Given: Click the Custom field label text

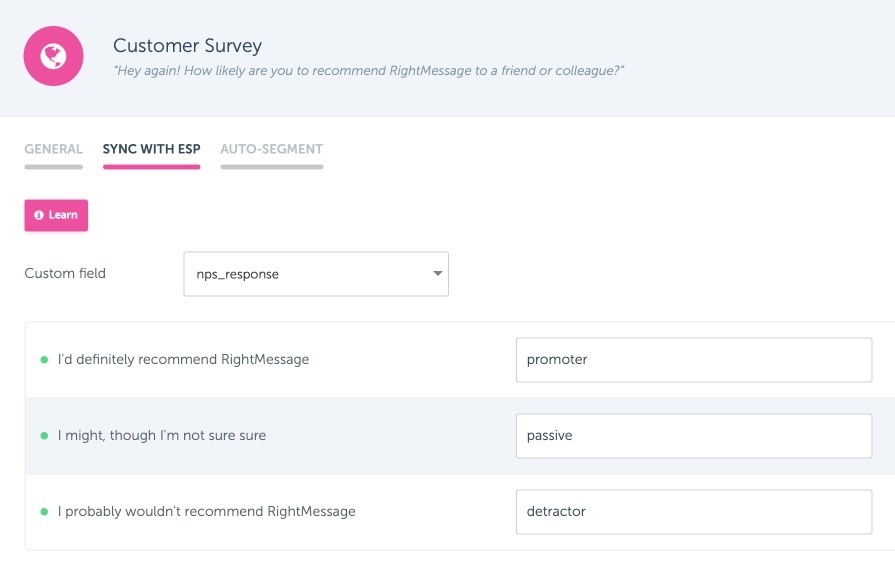Looking at the screenshot, I should click(x=65, y=274).
